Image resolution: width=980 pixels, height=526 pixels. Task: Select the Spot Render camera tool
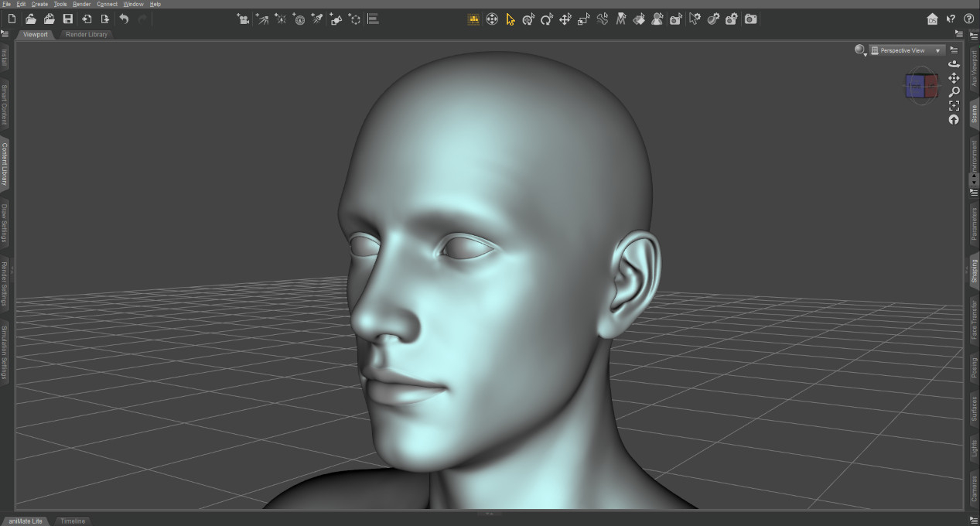pos(675,19)
